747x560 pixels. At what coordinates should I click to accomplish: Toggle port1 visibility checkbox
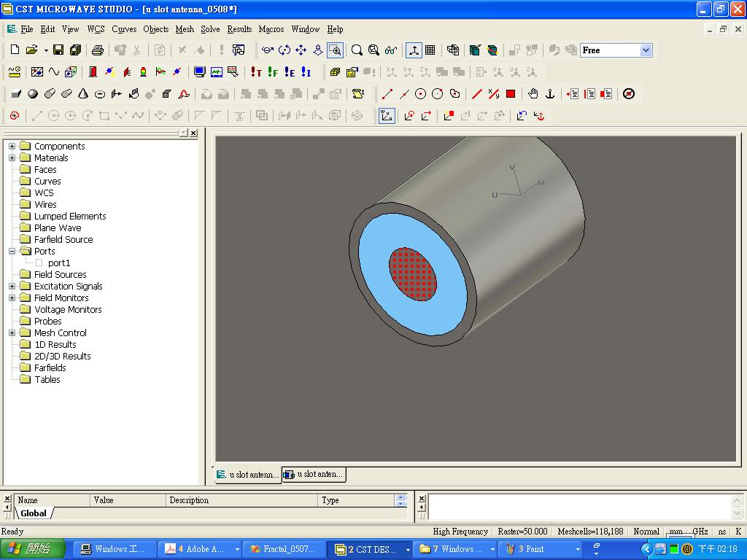[x=39, y=262]
